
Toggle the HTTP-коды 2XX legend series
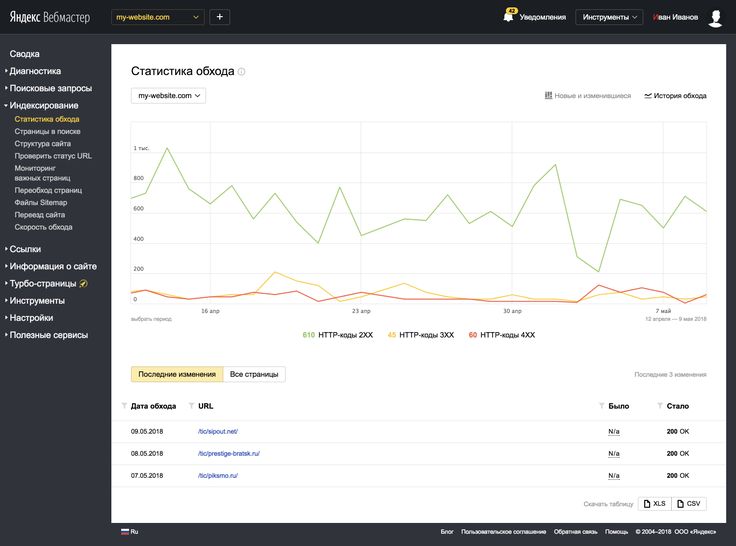pyautogui.click(x=337, y=335)
